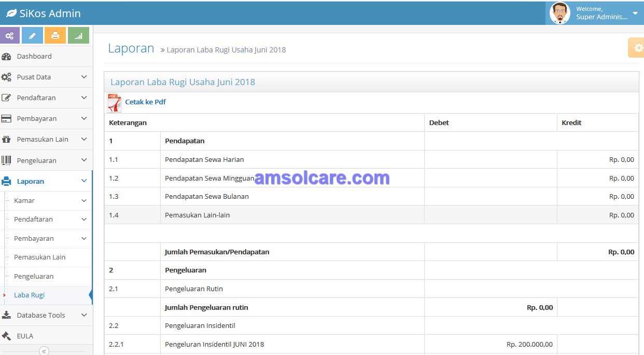Click the SiKos Admin leaf logo
Viewport: 644px width, 355px height.
coord(11,13)
